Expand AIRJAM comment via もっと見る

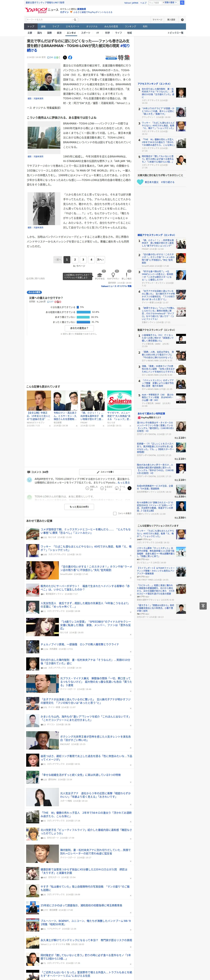click(123, 482)
